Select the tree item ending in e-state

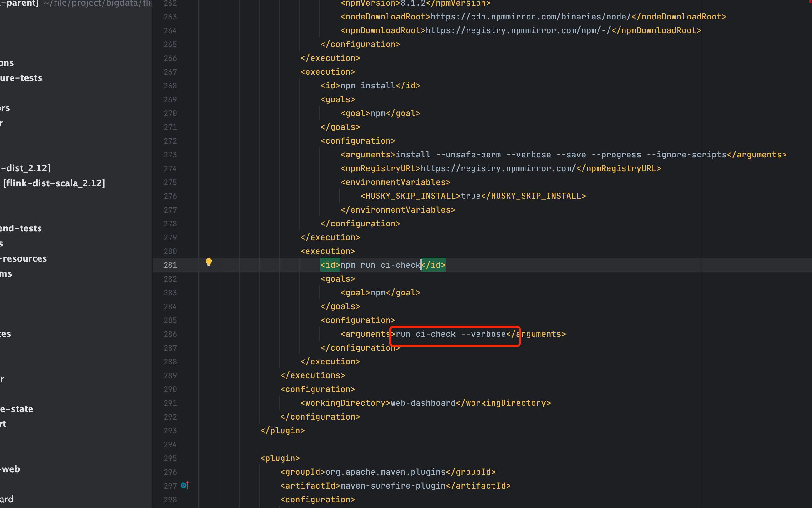[x=16, y=409]
